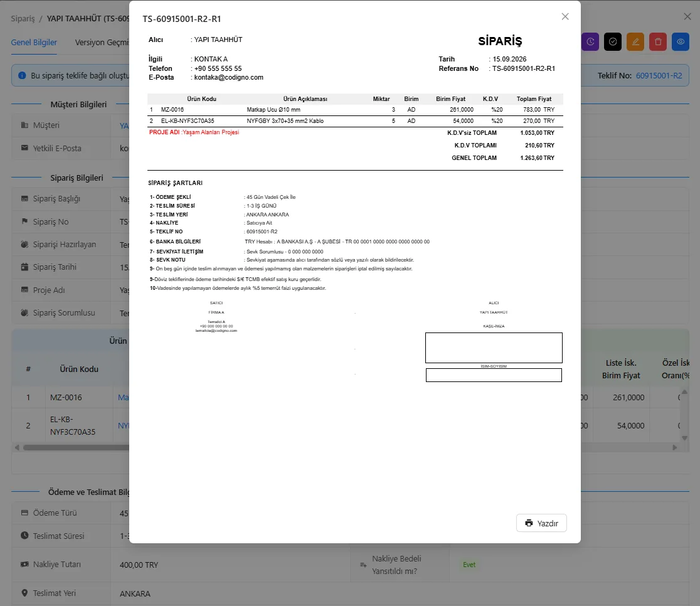
Task: Click the GENEL TOPLAM value 1.263,60 TRY
Action: pyautogui.click(x=537, y=158)
